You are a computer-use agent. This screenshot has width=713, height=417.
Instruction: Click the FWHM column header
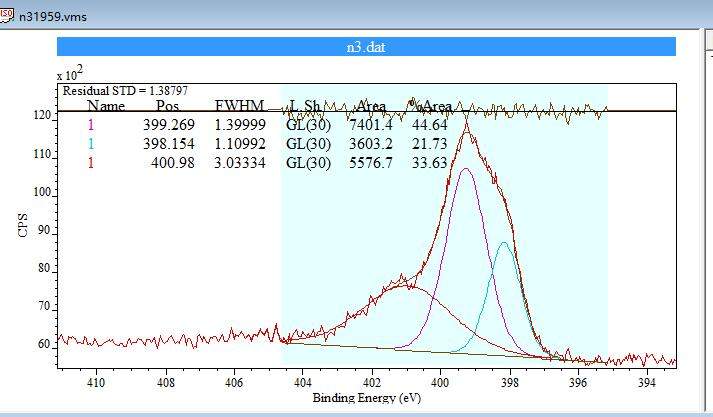point(239,106)
